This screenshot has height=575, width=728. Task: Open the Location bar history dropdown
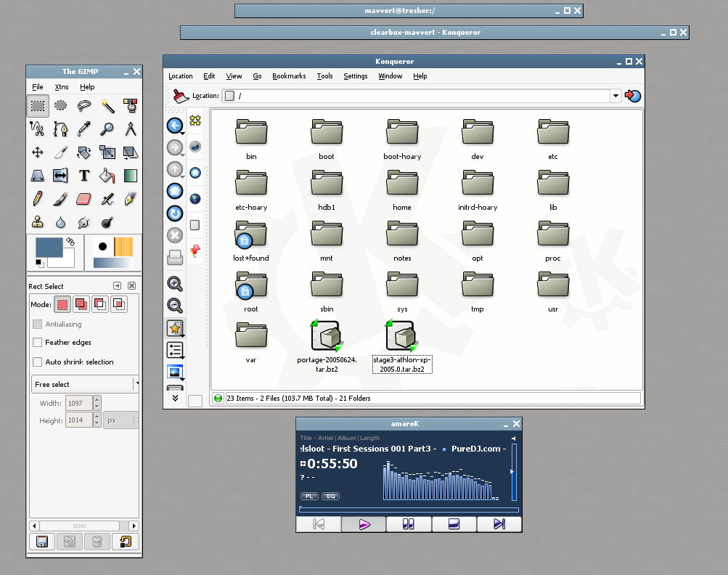(x=615, y=95)
